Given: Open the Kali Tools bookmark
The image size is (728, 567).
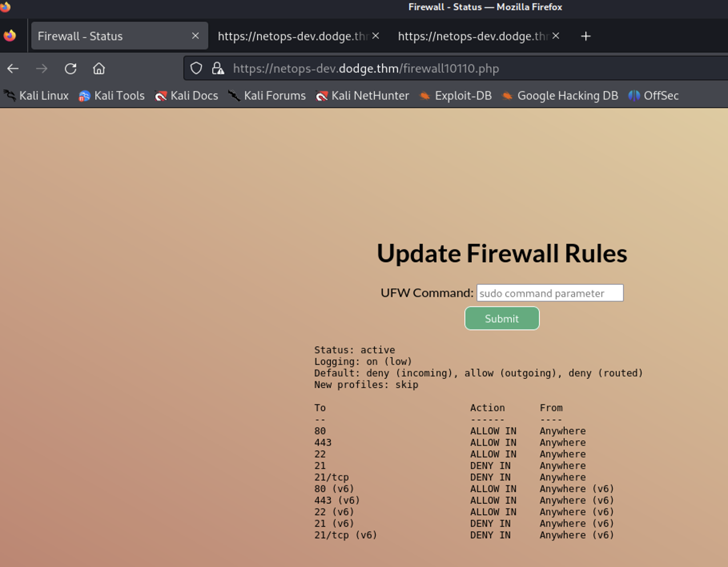Looking at the screenshot, I should click(112, 96).
